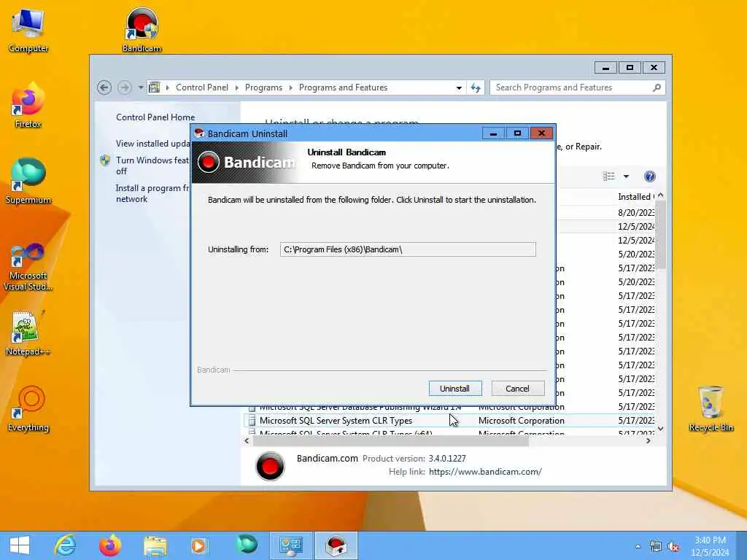Open the bandicam.com help link

tap(485, 472)
